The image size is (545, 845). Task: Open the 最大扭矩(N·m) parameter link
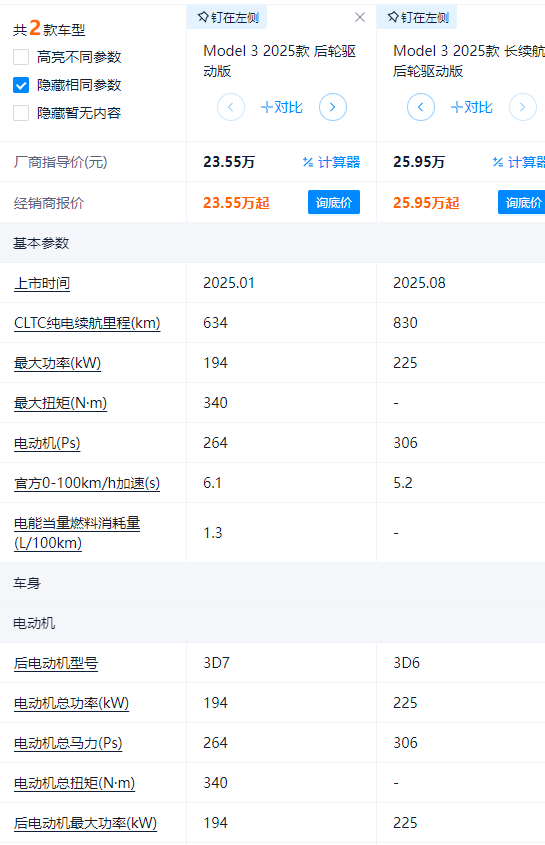point(60,403)
